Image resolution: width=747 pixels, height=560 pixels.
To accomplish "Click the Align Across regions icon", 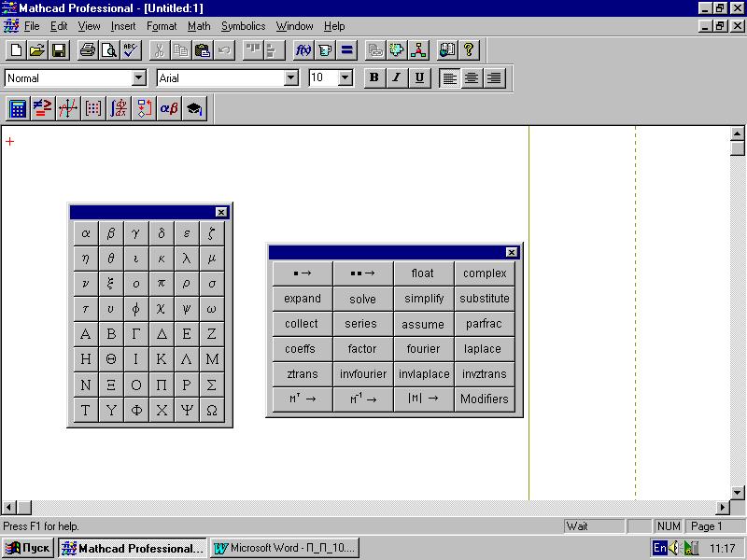I will (253, 50).
